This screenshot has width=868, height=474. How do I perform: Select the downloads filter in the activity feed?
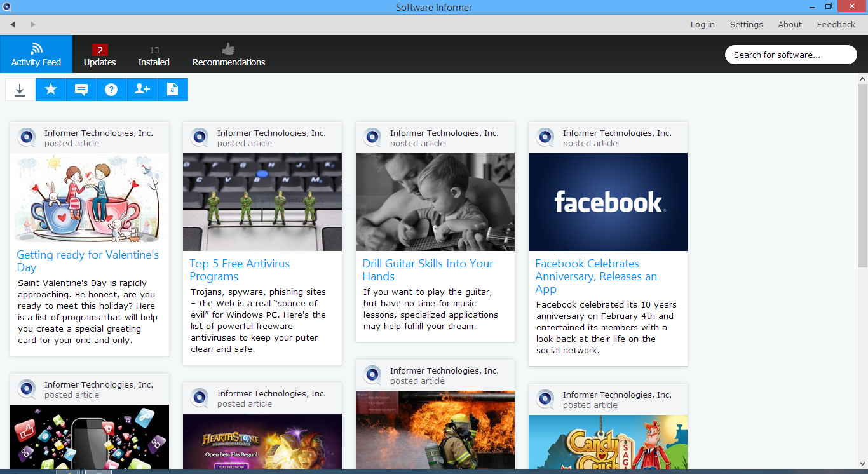20,89
